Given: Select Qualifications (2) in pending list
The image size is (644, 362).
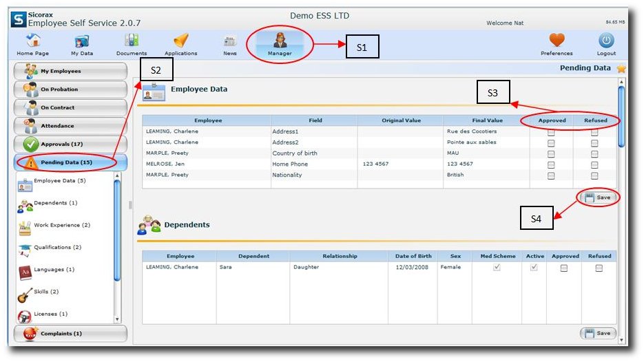Looking at the screenshot, I should (57, 248).
